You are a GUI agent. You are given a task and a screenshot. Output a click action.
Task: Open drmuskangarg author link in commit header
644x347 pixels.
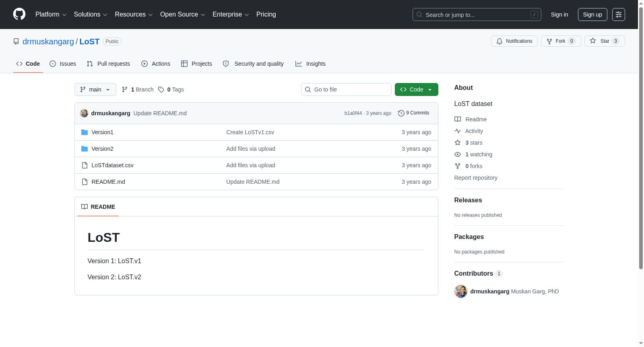pos(111,113)
